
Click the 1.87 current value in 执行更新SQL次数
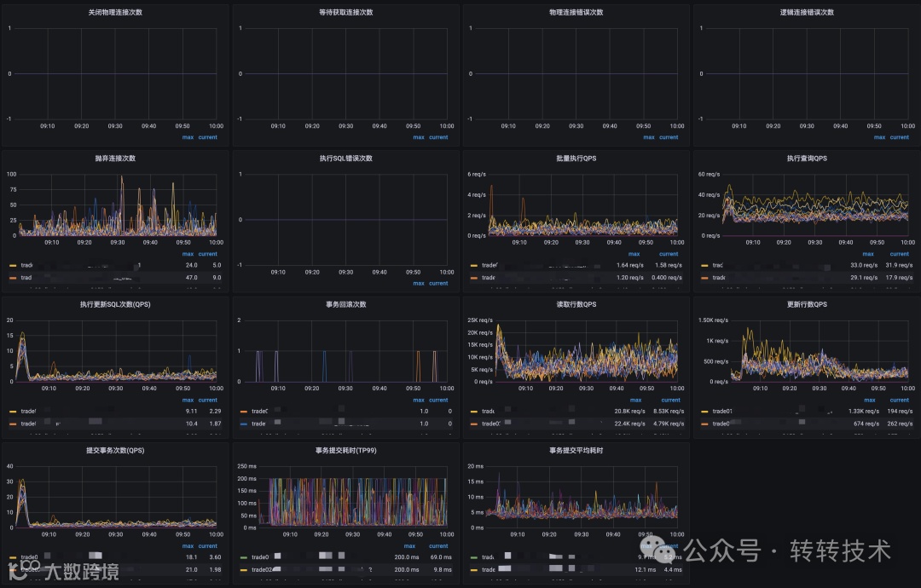click(x=215, y=424)
